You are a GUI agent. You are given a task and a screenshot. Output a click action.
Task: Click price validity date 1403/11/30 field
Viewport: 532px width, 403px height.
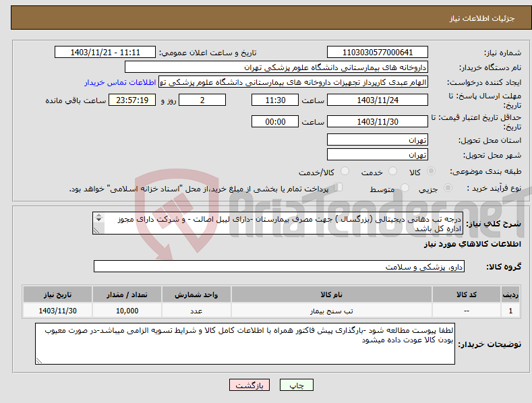coord(378,121)
